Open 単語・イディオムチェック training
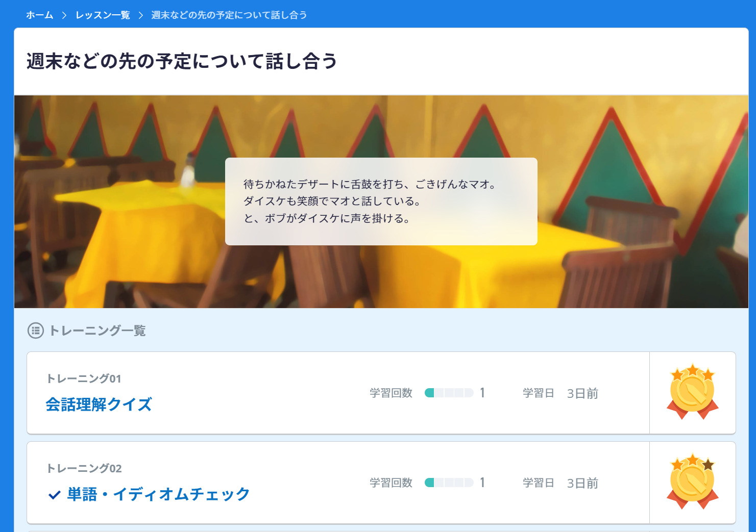Image resolution: width=756 pixels, height=532 pixels. (x=158, y=494)
